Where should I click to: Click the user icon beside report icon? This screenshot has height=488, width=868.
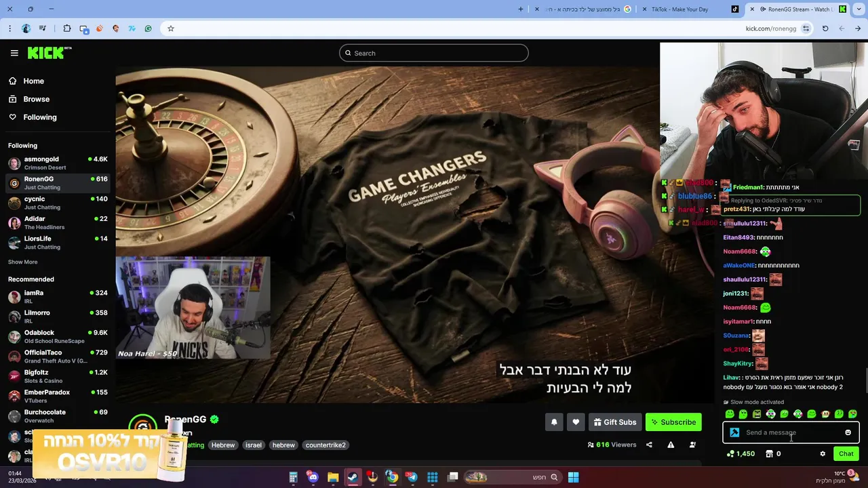692,445
